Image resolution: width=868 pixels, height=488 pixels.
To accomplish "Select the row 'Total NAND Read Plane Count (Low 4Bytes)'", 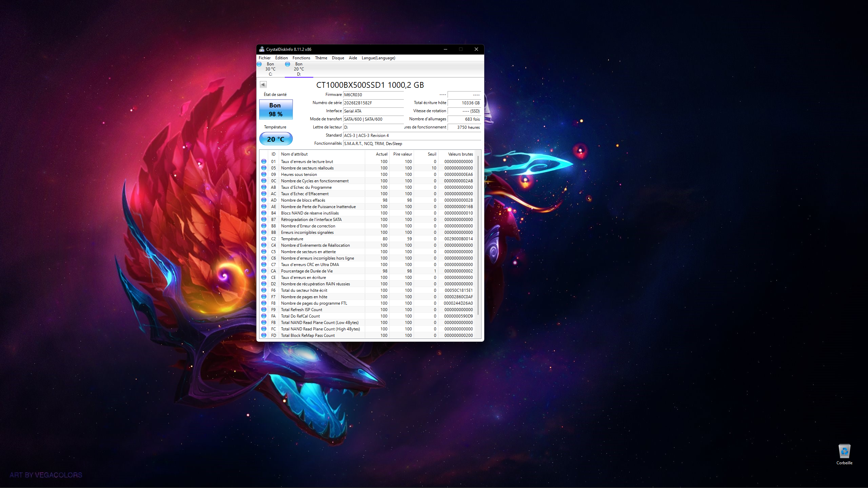I will pyautogui.click(x=368, y=322).
